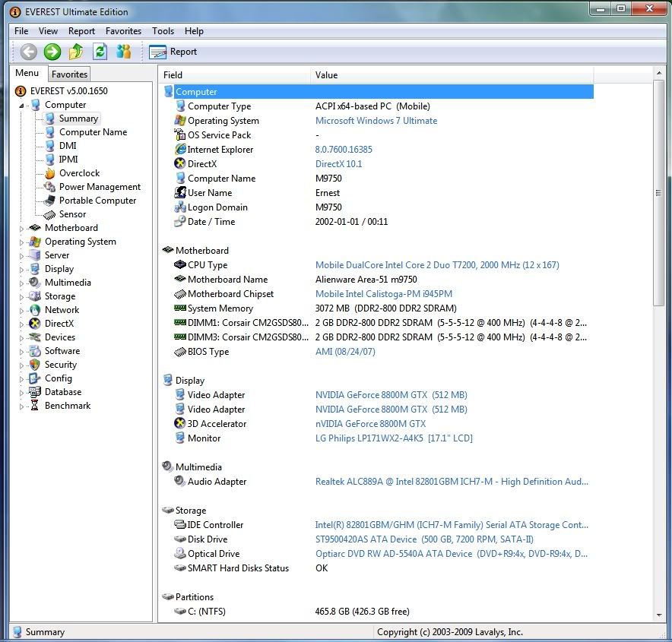672x642 pixels.
Task: Click the DirectX icon in the tree
Action: 35,324
